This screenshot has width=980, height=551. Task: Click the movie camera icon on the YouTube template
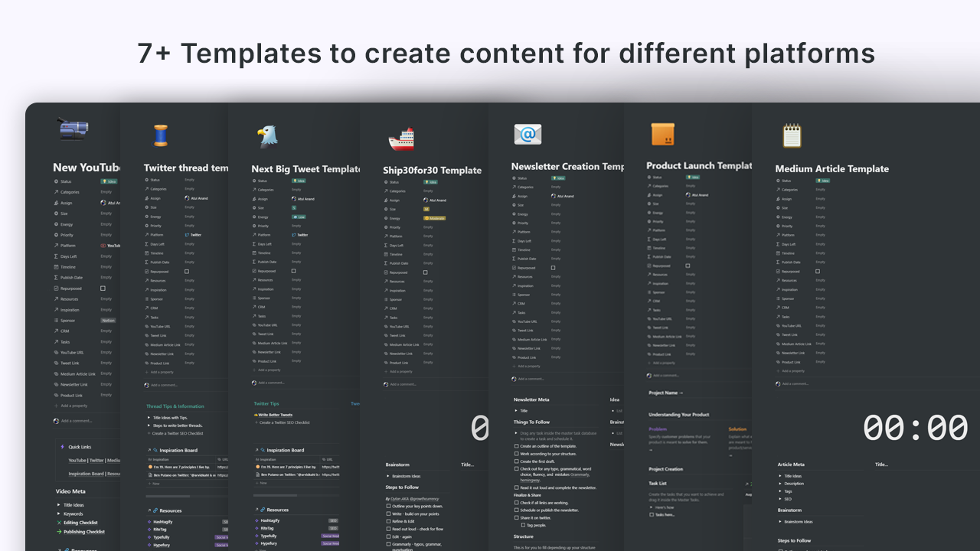coord(71,129)
